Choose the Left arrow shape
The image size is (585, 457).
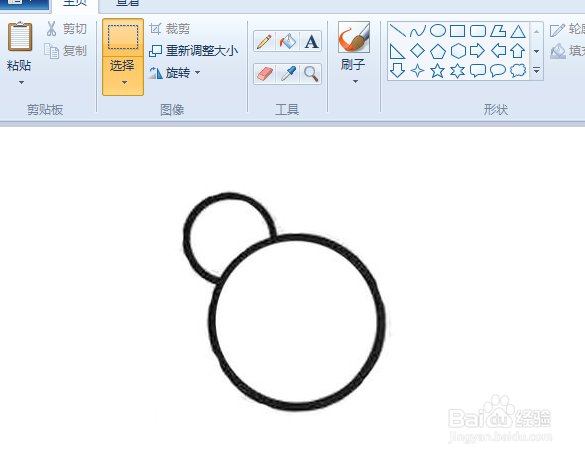498,51
